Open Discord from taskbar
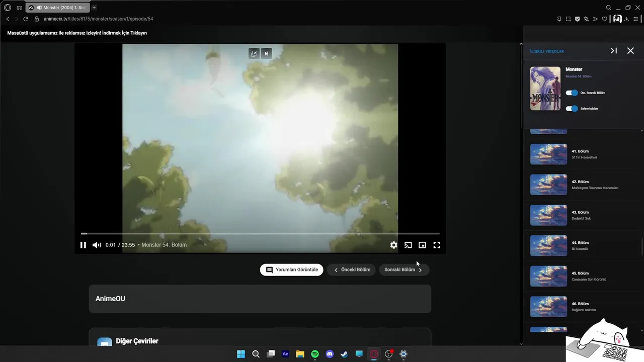This screenshot has width=644, height=362. pos(330,354)
